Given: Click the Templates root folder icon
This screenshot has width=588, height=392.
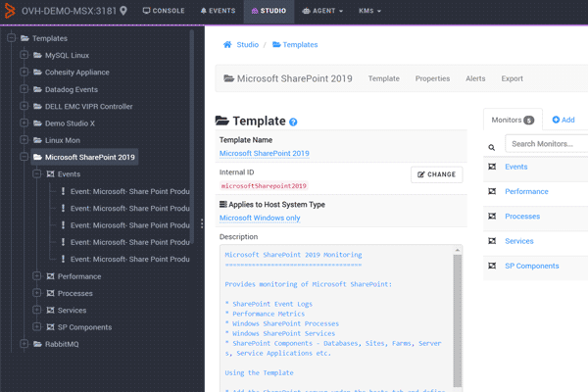Looking at the screenshot, I should click(x=24, y=38).
